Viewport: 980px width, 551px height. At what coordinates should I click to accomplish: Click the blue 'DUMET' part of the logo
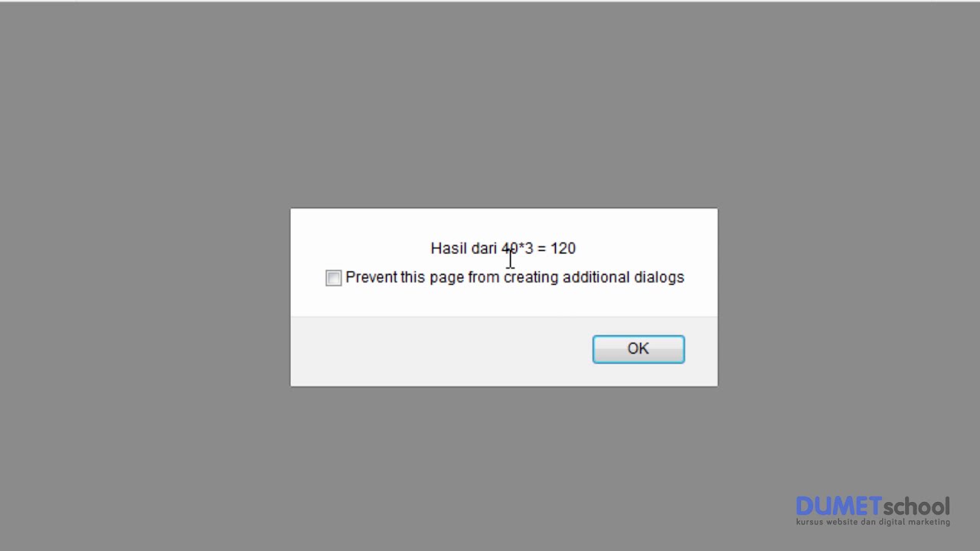pos(838,506)
